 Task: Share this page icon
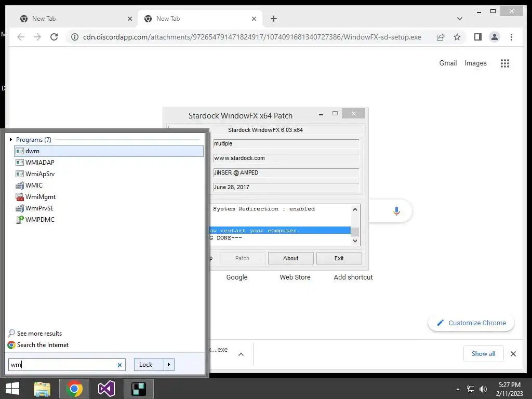point(441,37)
